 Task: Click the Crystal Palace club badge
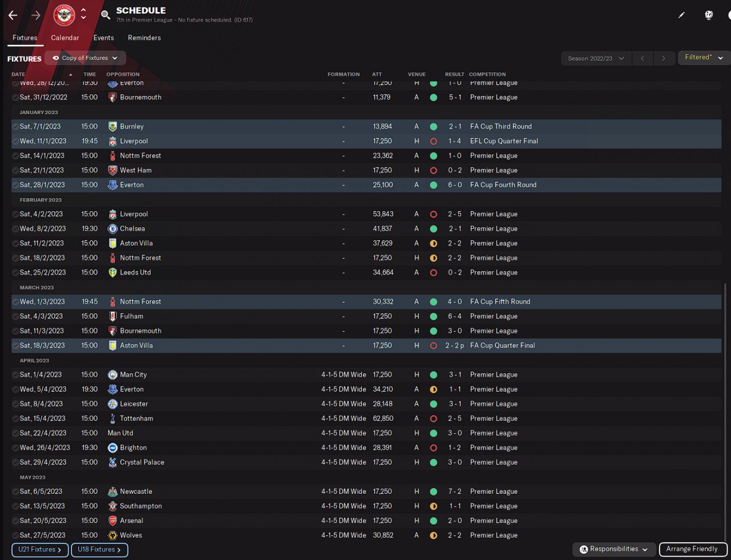coord(113,462)
